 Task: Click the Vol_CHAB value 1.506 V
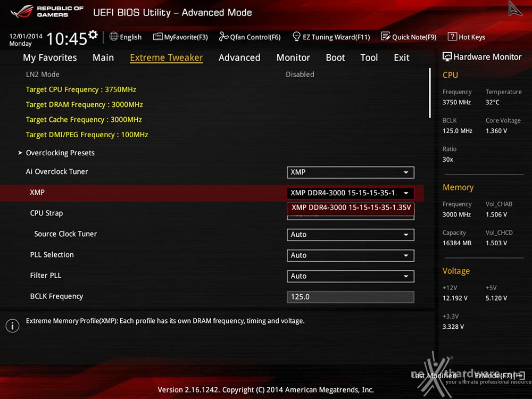496,215
